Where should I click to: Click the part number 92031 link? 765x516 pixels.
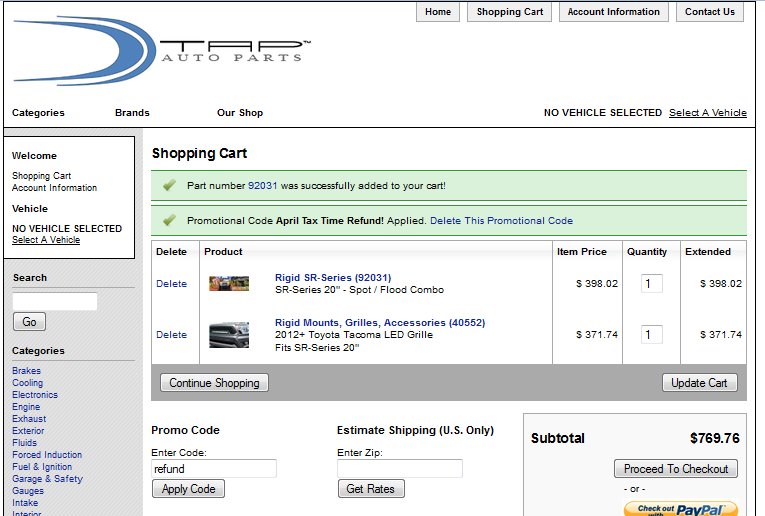[x=262, y=185]
